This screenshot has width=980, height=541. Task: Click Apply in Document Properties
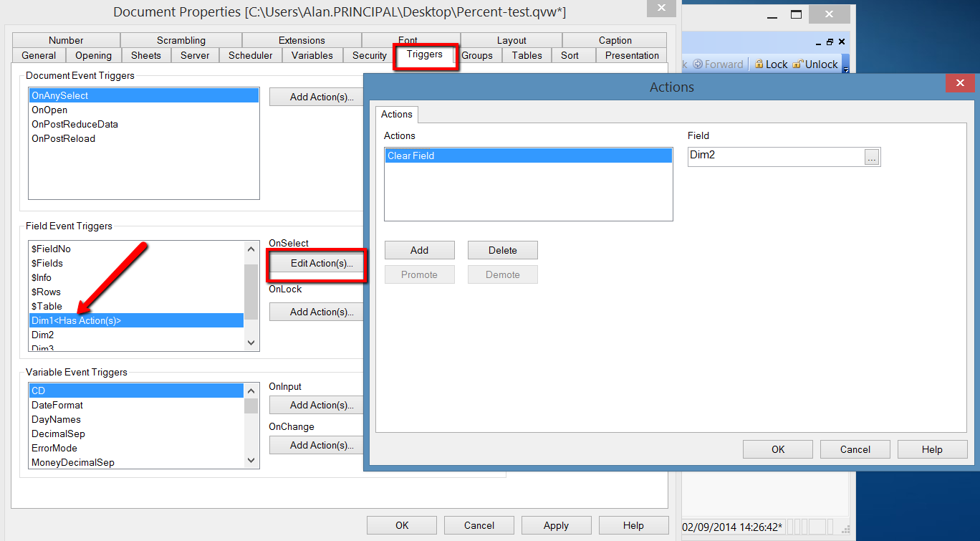click(x=557, y=525)
